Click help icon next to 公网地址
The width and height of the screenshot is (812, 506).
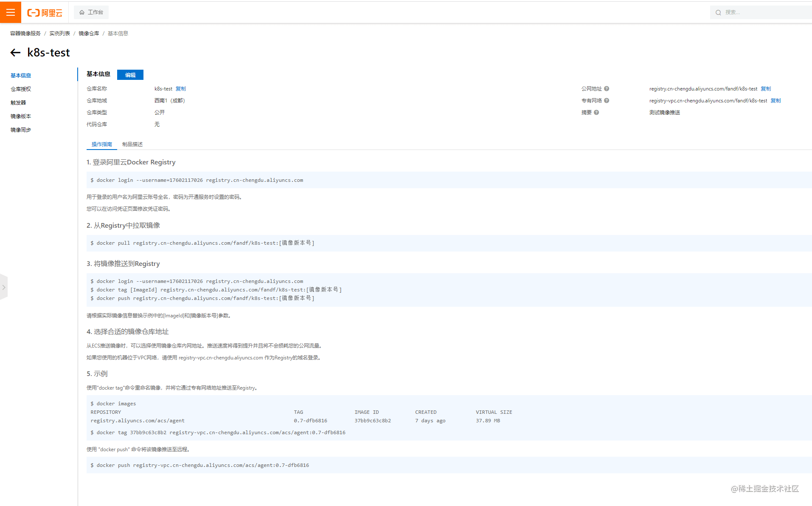click(x=607, y=89)
